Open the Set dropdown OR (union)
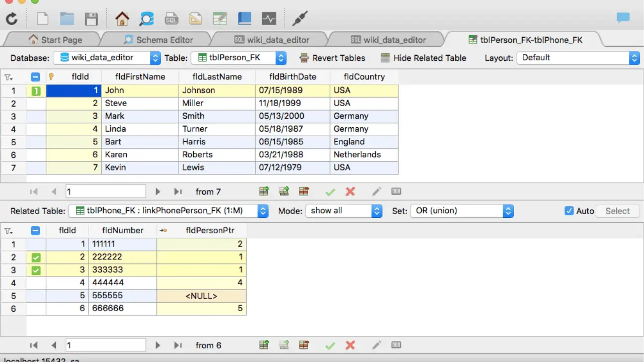644x362 pixels. point(462,211)
